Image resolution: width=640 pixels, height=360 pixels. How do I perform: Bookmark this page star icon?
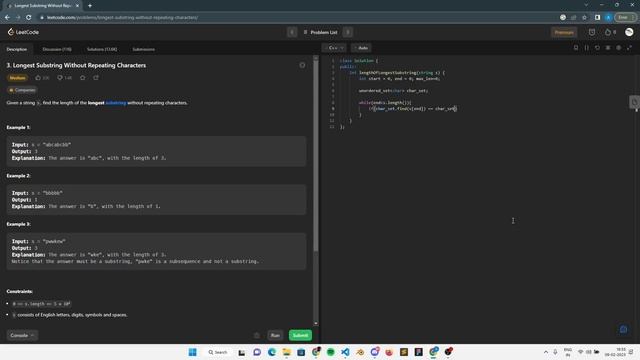[x=584, y=18]
